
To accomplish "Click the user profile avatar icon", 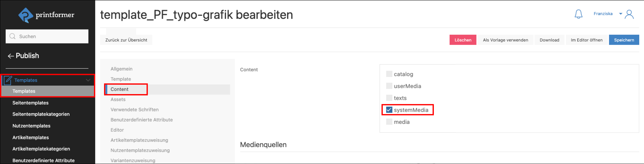I will [629, 14].
